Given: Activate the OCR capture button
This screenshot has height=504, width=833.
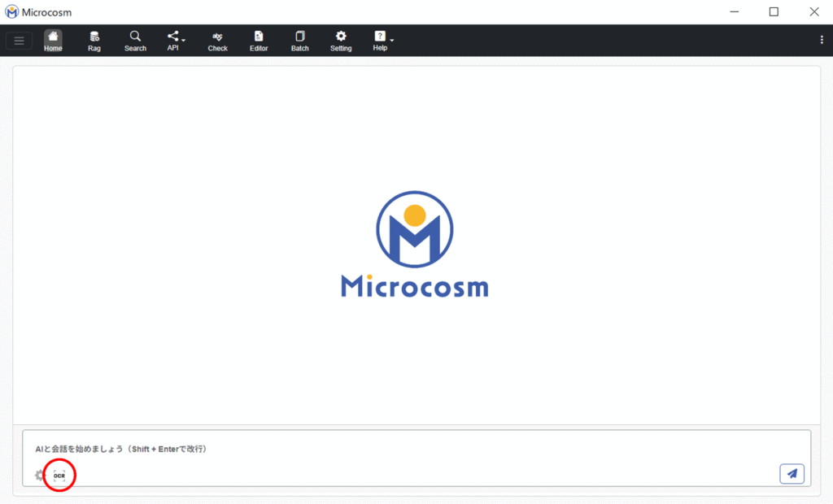Looking at the screenshot, I should (59, 475).
